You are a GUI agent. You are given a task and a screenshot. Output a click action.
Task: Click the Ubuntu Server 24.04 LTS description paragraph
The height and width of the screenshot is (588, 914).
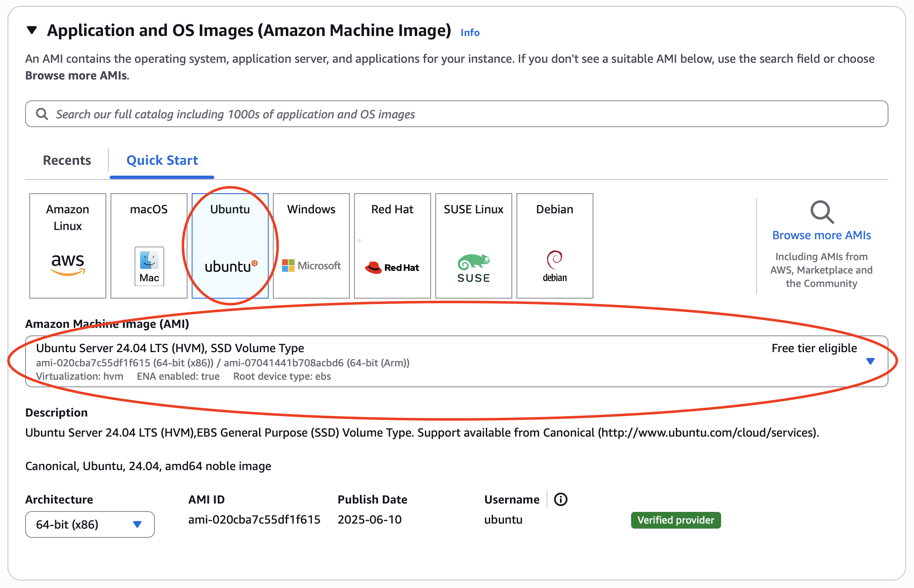pyautogui.click(x=422, y=432)
